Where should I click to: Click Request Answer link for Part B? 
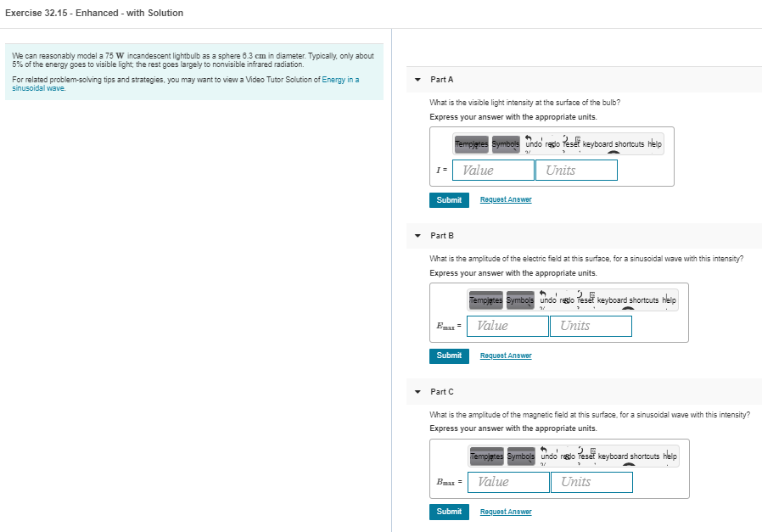pos(506,356)
